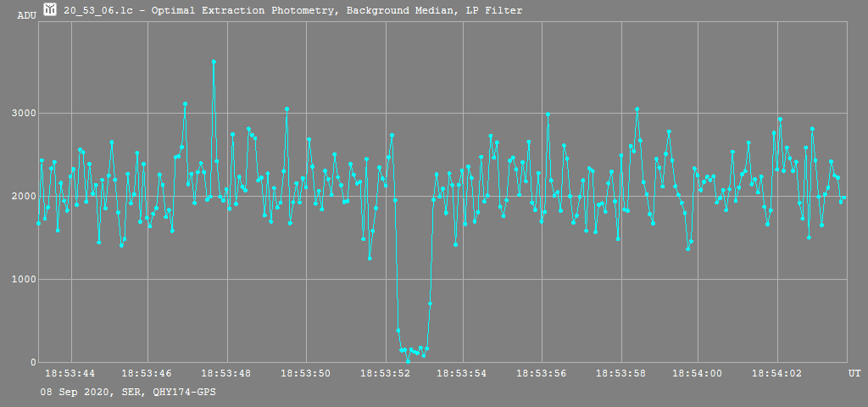868x407 pixels.
Task: Click the ADU axis unit label
Action: click(27, 15)
